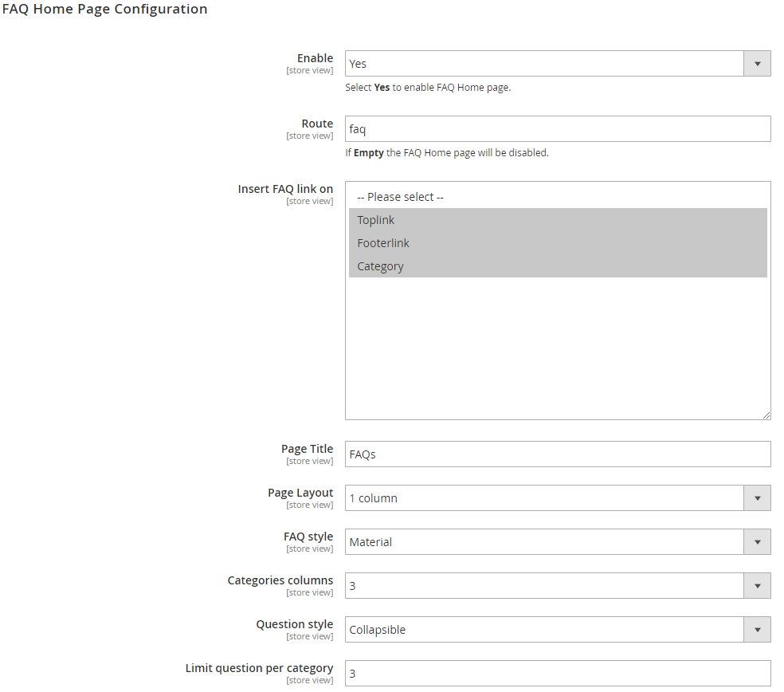Screen dimensions: 784x692
Task: Click into the Page Title text field
Action: (x=558, y=454)
